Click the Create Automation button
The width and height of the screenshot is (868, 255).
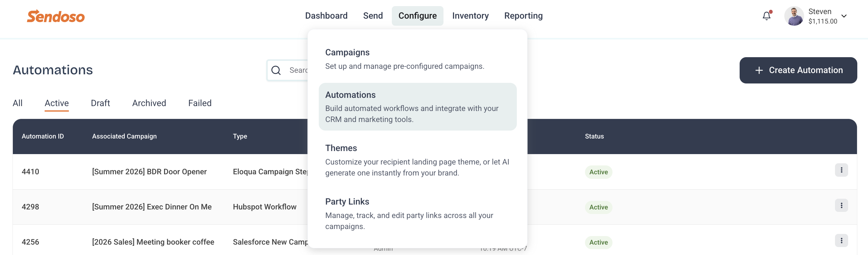pos(798,70)
